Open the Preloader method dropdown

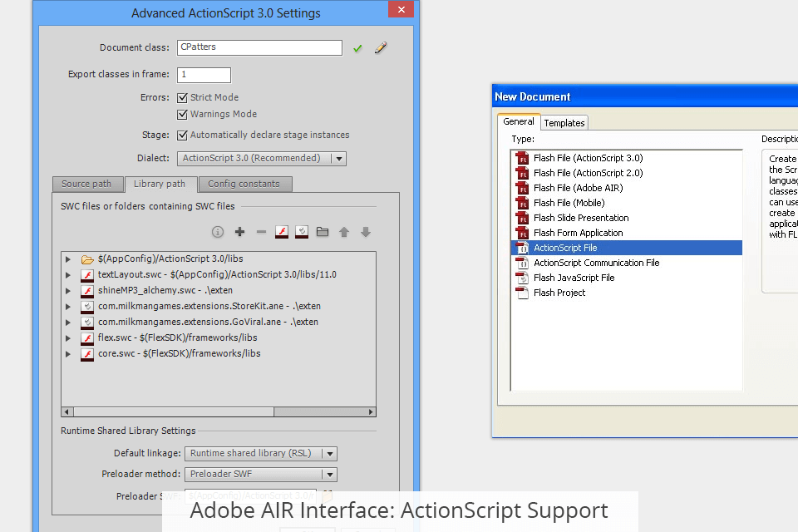point(261,474)
